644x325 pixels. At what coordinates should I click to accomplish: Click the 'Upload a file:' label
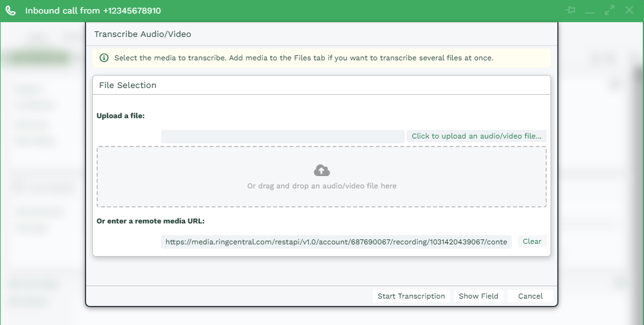pyautogui.click(x=121, y=116)
